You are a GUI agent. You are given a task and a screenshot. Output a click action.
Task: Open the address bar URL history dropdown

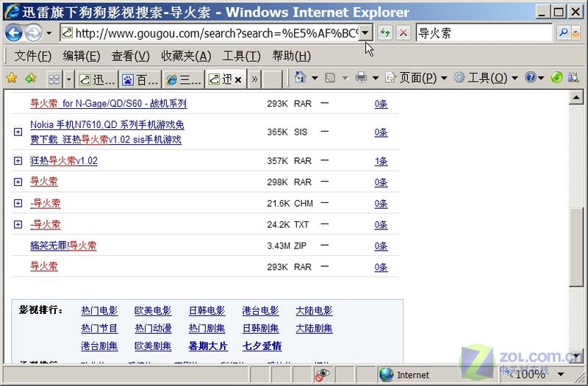(365, 33)
